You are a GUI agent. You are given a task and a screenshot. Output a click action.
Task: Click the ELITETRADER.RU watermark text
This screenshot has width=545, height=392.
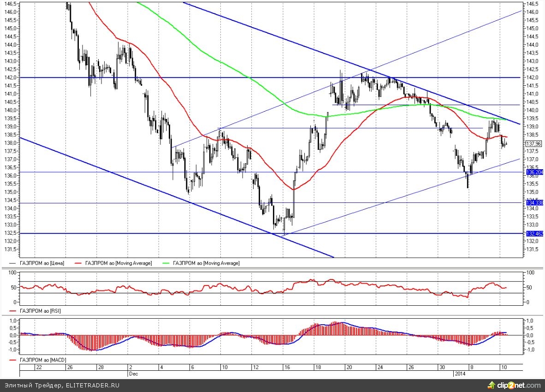(x=92, y=385)
